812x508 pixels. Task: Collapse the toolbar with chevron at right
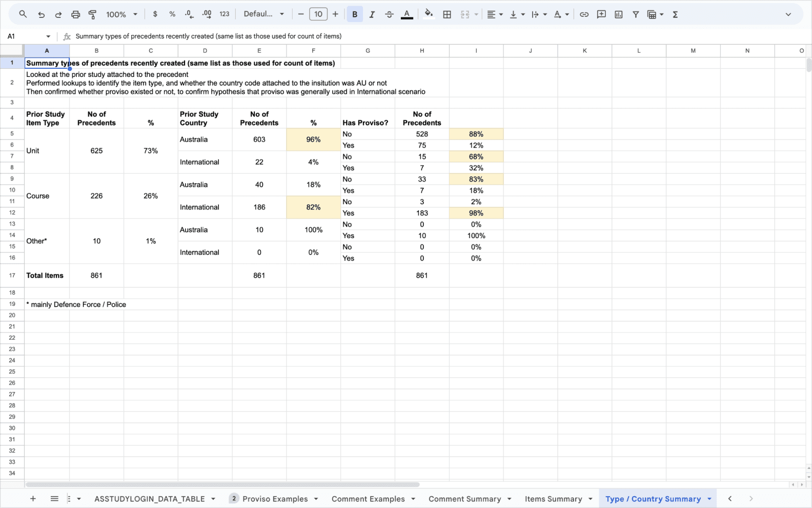click(788, 14)
